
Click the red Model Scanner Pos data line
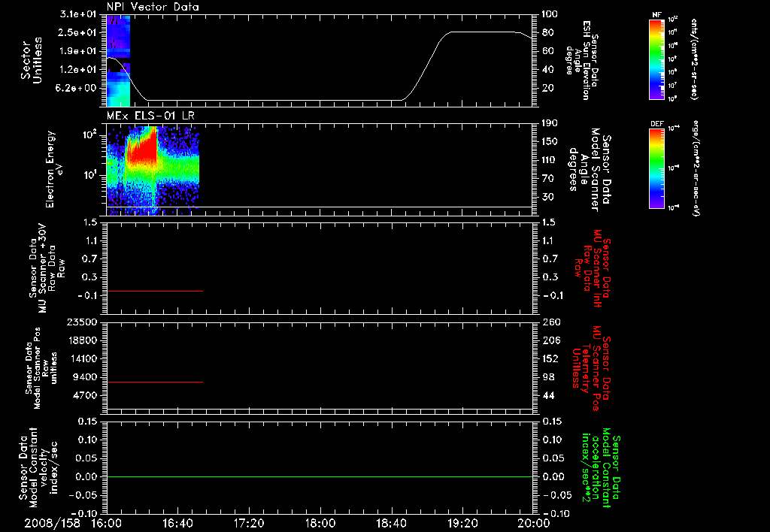click(x=155, y=382)
